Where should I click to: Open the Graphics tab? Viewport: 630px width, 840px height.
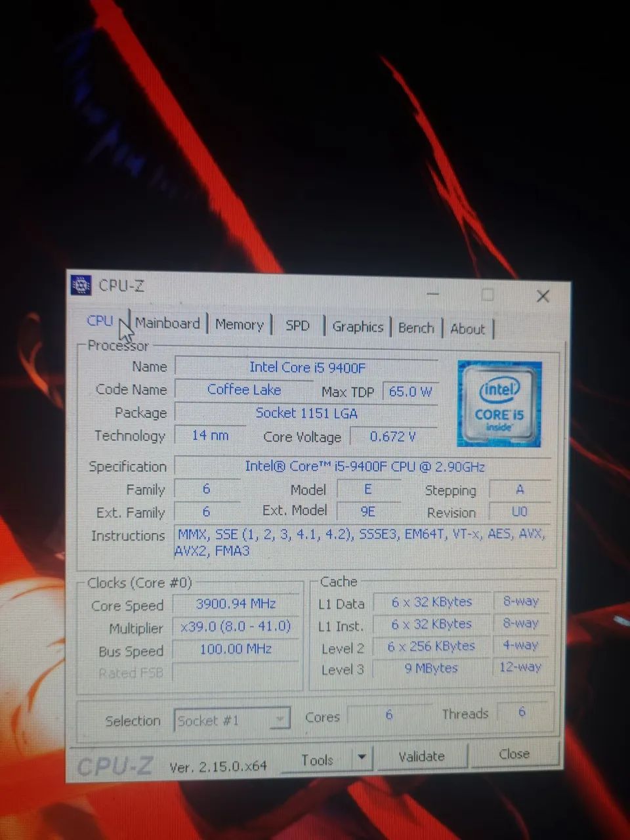coord(358,327)
